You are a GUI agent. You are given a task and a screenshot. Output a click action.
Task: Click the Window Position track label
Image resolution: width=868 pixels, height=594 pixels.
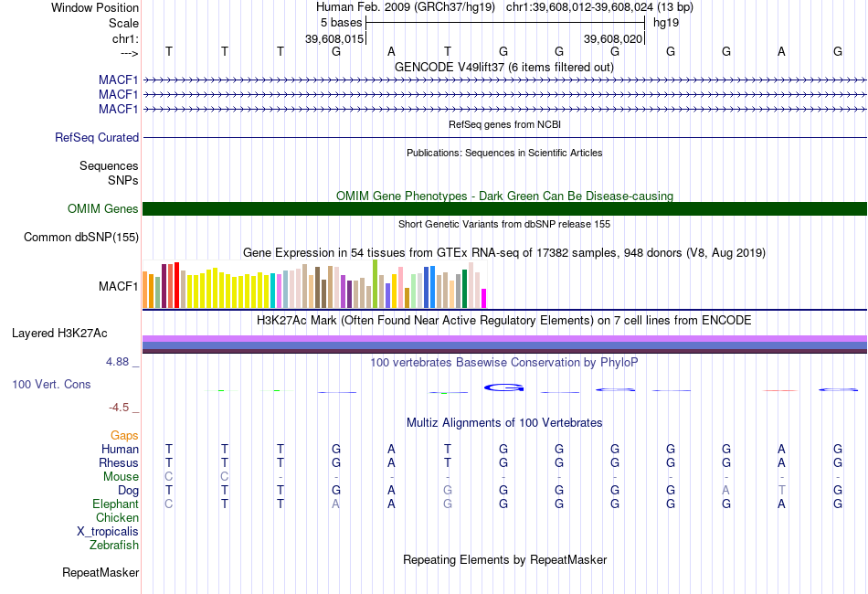95,7
